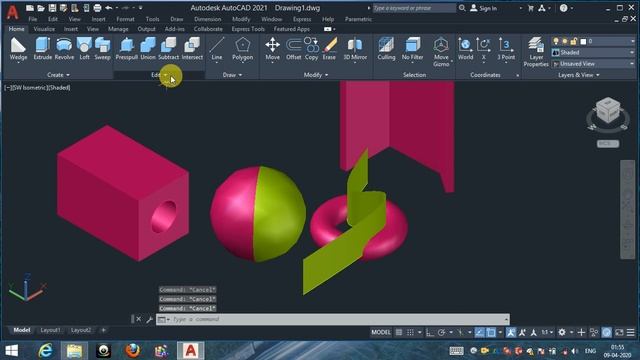Image resolution: width=640 pixels, height=360 pixels.
Task: Open the Output ribbon tab
Action: tap(147, 29)
